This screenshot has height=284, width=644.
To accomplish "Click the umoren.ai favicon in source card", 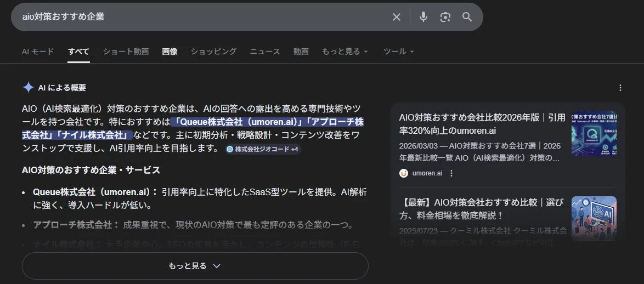I will coord(404,173).
